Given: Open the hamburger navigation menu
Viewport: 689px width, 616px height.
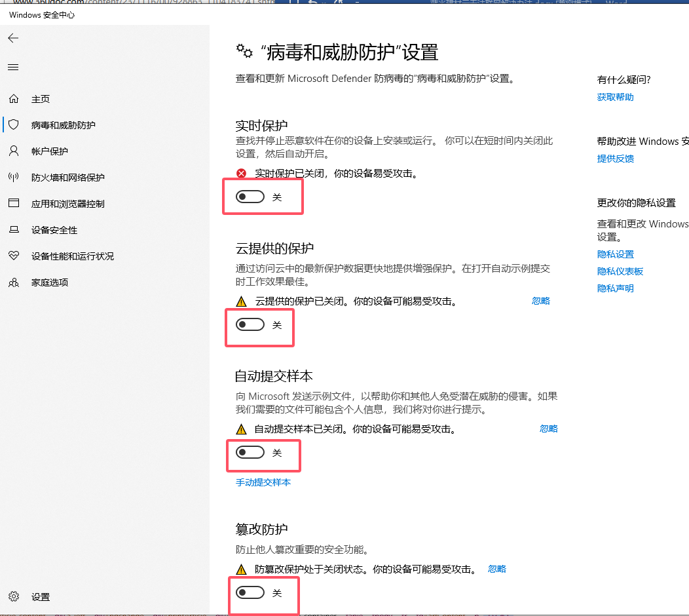Looking at the screenshot, I should click(x=13, y=67).
